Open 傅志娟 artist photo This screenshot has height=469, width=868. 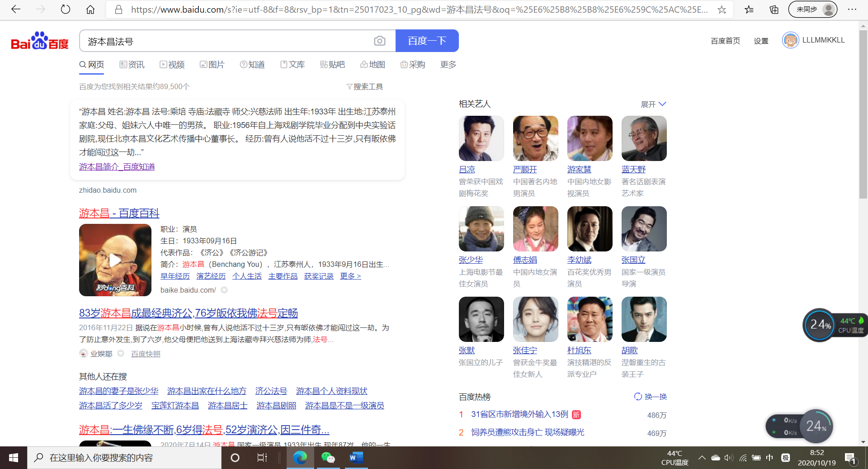(x=536, y=229)
